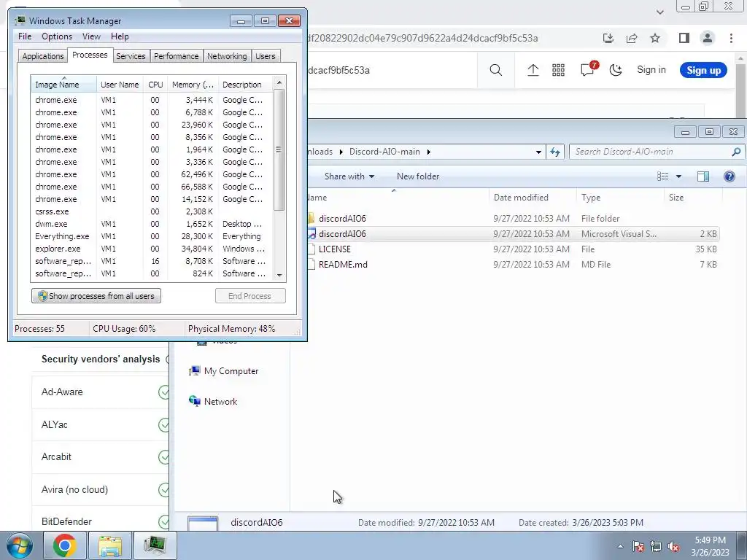Select Network in navigation pane

[x=213, y=402]
